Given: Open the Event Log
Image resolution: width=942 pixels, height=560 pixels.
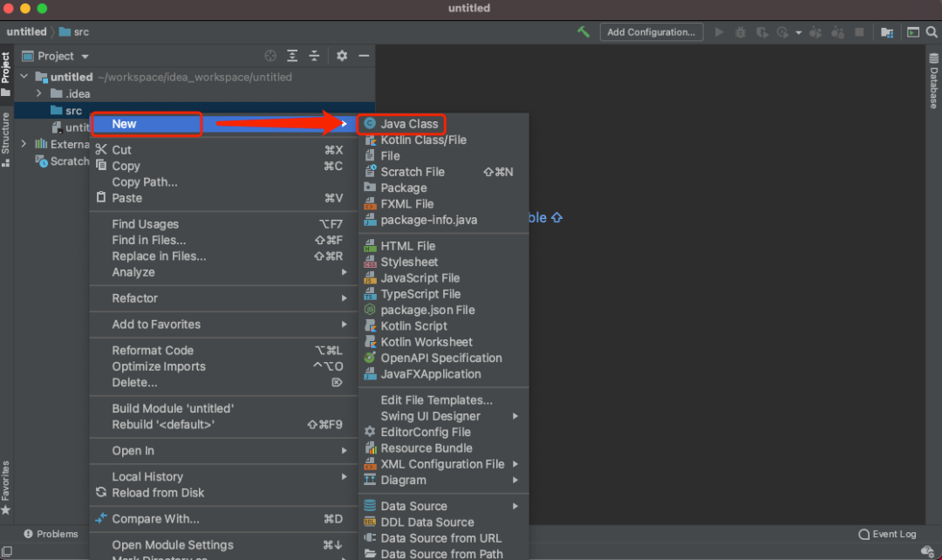Looking at the screenshot, I should point(887,534).
